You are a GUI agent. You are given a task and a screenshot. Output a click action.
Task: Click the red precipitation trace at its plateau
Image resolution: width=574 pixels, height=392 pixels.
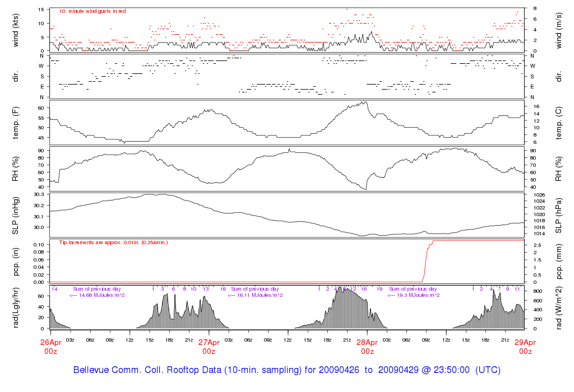tap(478, 241)
